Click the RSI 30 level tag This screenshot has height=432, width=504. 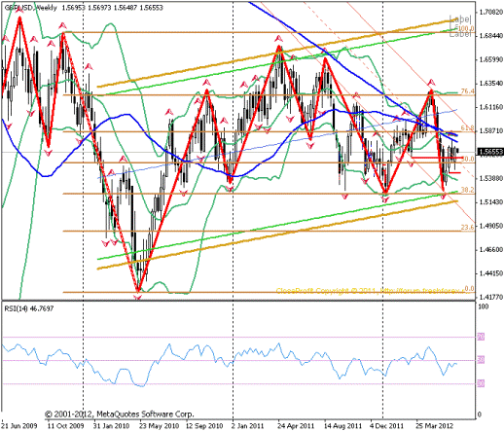(481, 383)
